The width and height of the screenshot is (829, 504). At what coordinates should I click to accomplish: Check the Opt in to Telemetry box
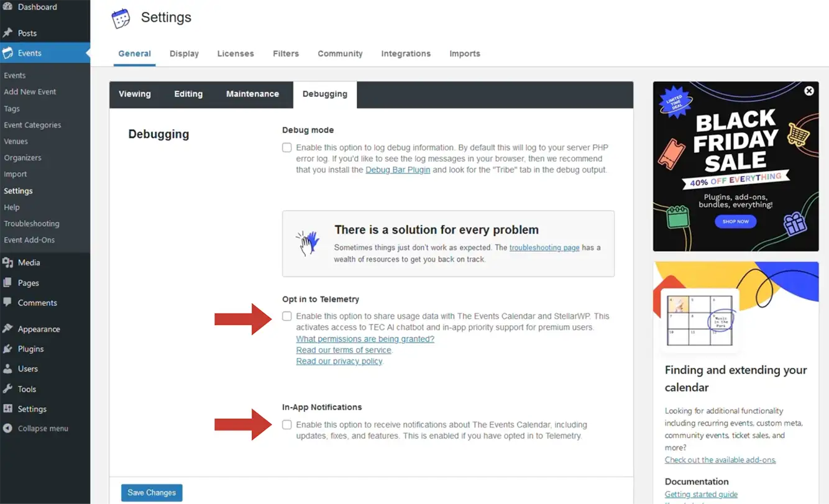click(x=286, y=316)
